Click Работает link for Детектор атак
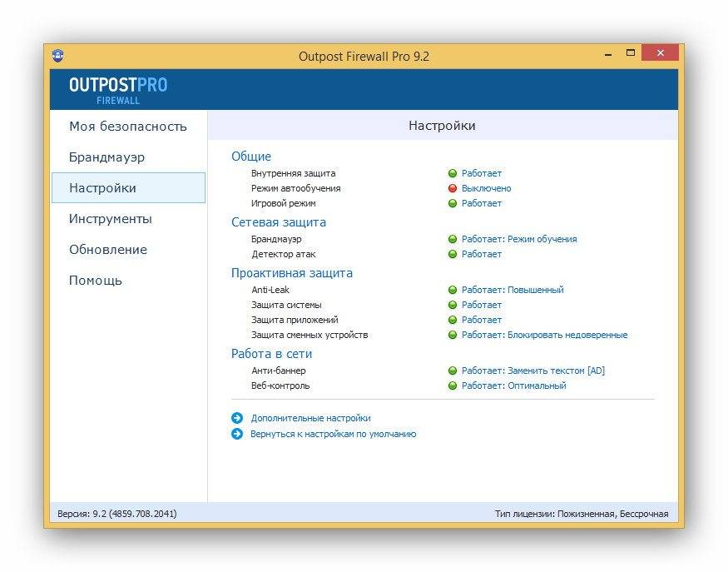Viewport: 728px width, 572px height. (482, 254)
